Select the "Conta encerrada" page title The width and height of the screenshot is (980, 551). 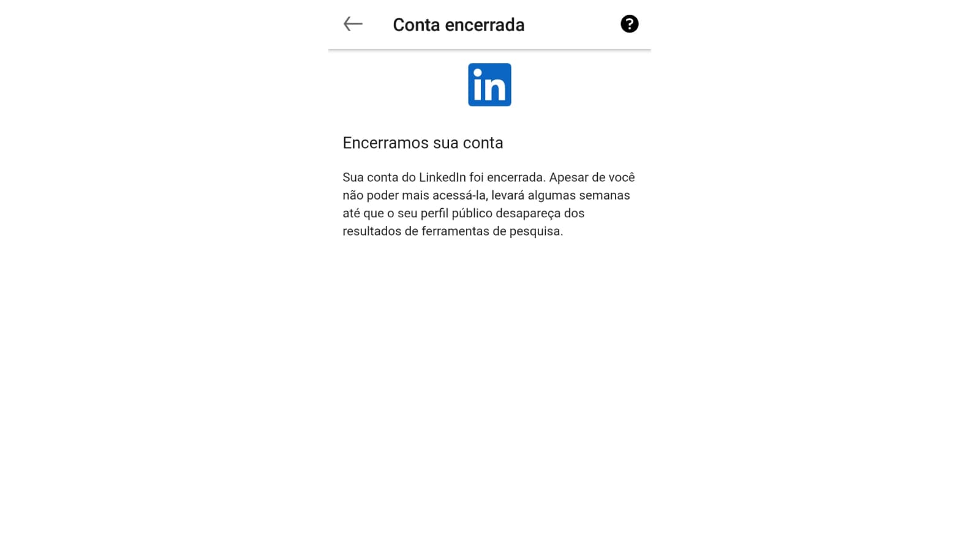pyautogui.click(x=458, y=24)
